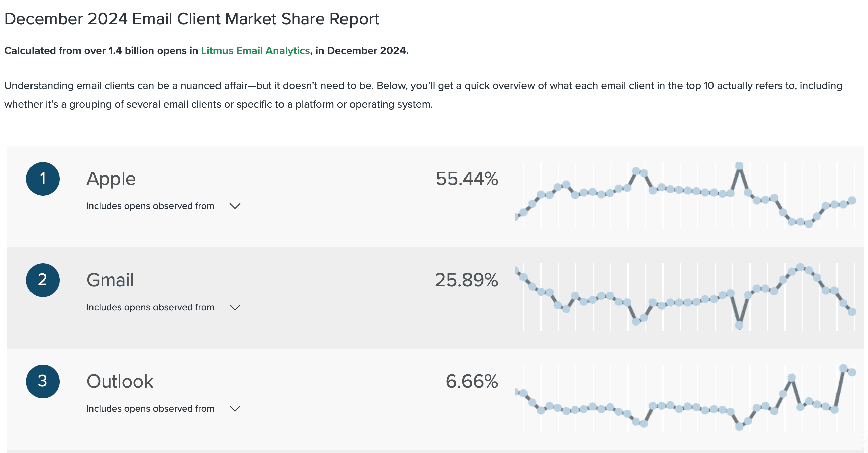Click the tallest peak point on Apple's trend chart
The image size is (868, 453).
[739, 166]
